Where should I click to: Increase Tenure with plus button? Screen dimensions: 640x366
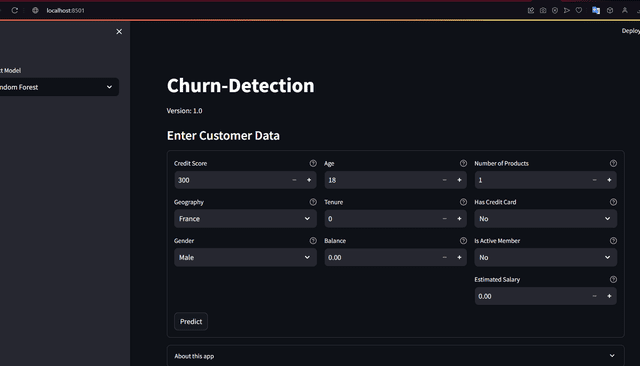459,219
